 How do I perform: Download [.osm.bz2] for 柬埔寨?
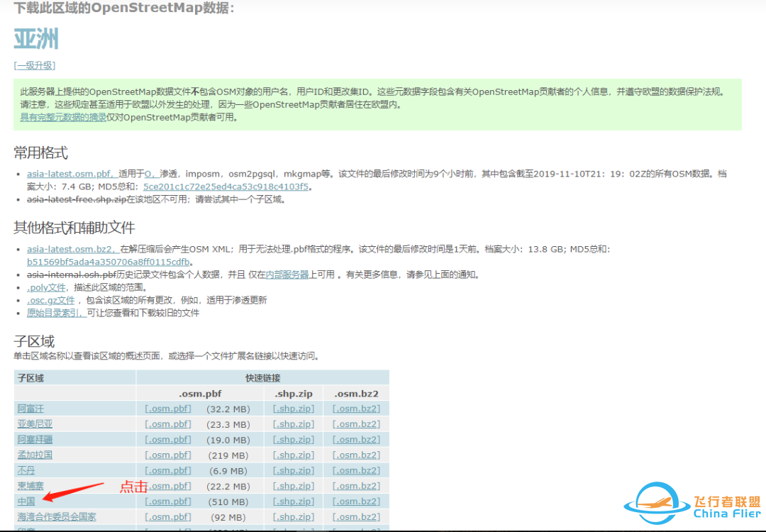pos(356,486)
